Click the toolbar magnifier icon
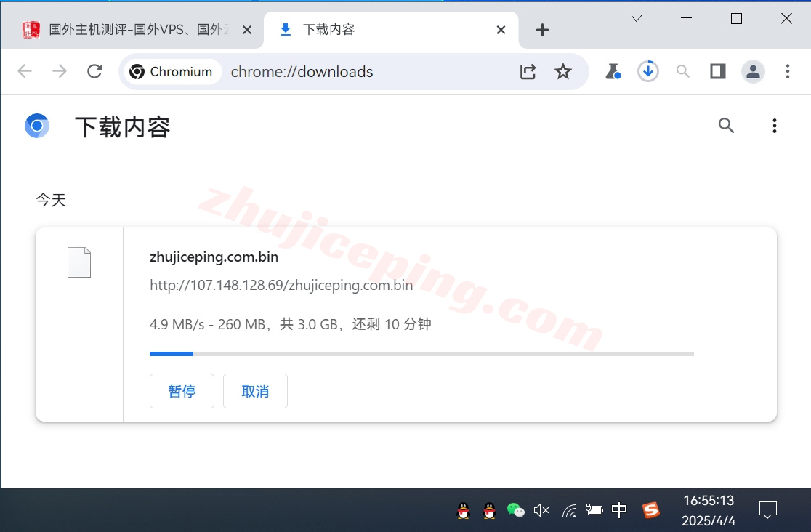This screenshot has height=532, width=811. click(682, 71)
